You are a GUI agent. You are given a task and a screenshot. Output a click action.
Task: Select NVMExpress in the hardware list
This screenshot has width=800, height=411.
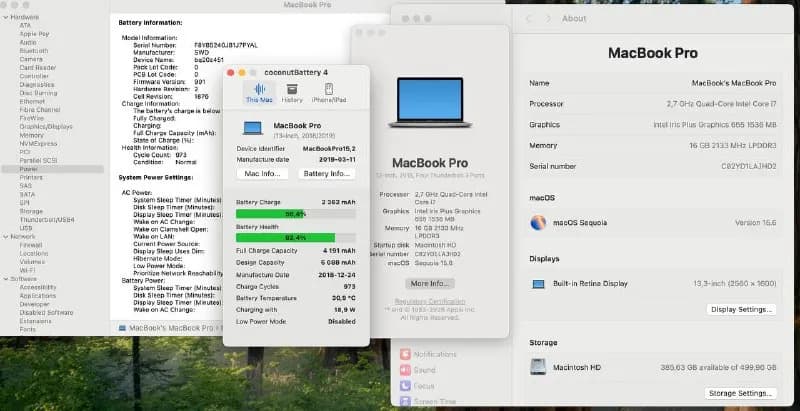(38, 144)
